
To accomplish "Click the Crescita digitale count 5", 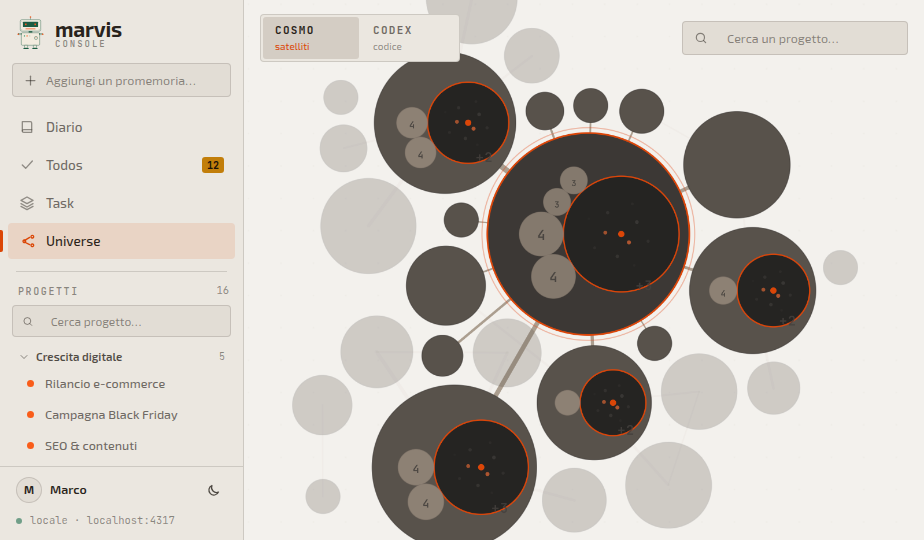I will click(222, 356).
